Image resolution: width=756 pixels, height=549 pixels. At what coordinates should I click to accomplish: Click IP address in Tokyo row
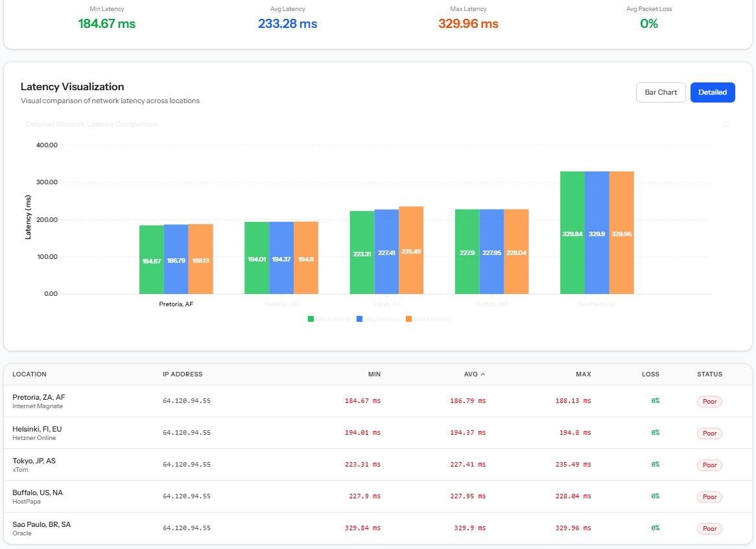pyautogui.click(x=187, y=465)
